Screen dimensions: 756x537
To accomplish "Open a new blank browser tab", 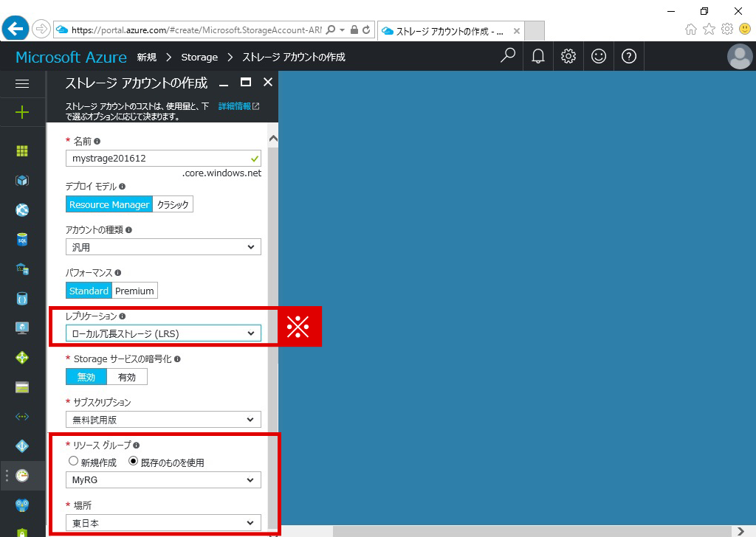I will coord(535,31).
